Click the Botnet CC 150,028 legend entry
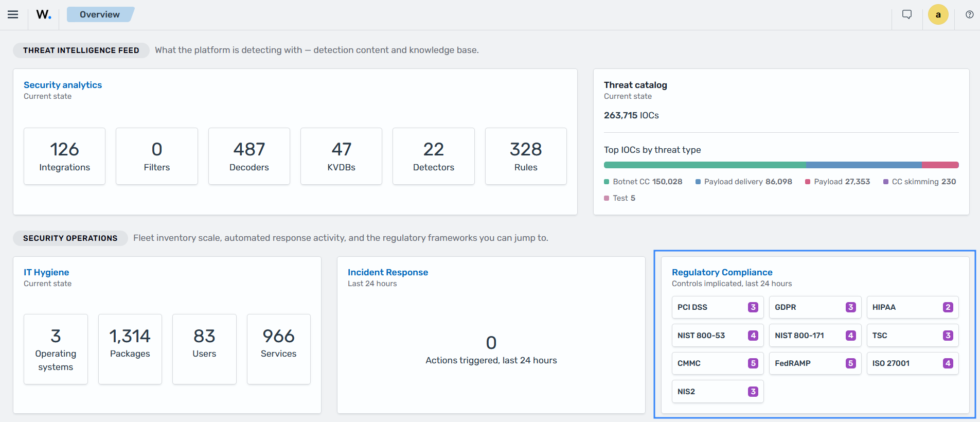This screenshot has width=980, height=422. pos(643,182)
